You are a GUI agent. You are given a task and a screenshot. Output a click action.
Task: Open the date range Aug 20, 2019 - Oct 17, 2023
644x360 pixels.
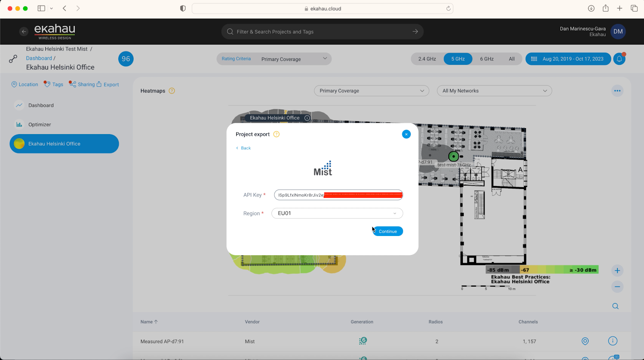point(568,59)
